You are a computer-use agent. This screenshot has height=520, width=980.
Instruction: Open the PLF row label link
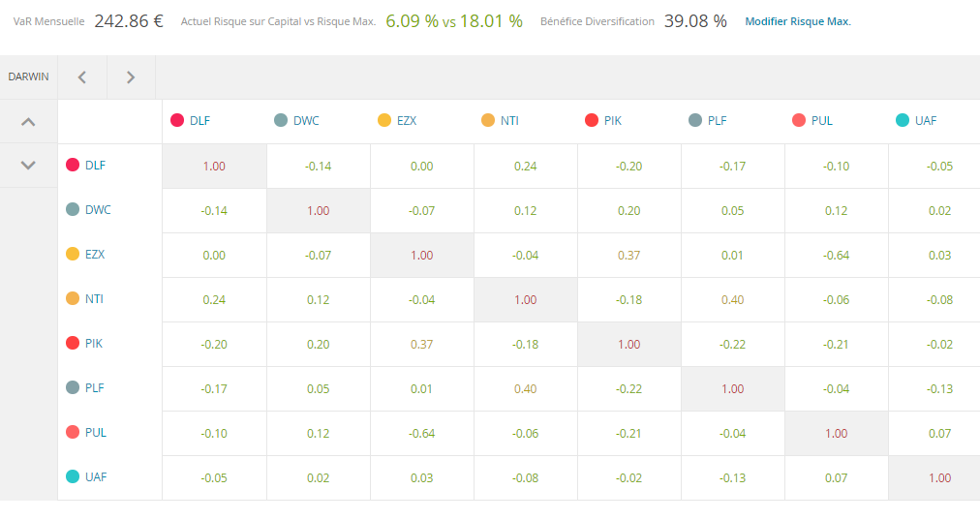(x=94, y=388)
